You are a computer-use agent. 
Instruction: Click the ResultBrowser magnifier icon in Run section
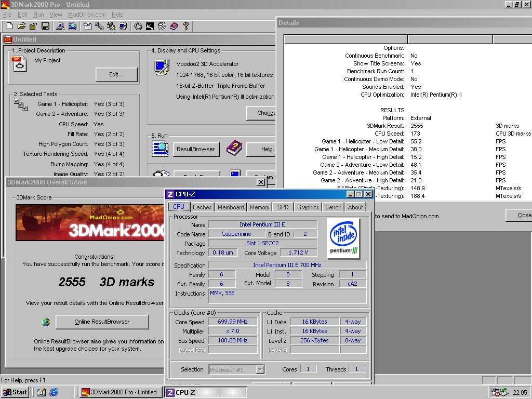(160, 149)
